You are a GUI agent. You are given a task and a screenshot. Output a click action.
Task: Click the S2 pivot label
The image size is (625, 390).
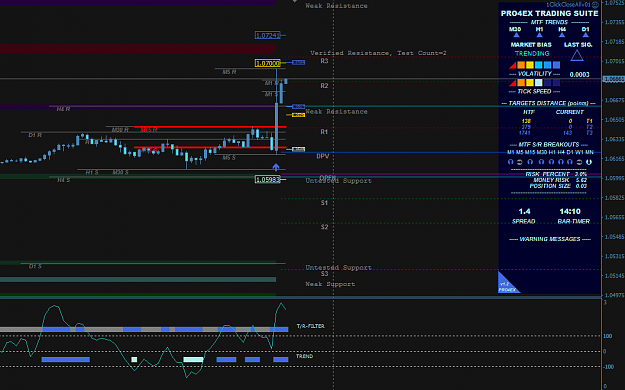324,227
